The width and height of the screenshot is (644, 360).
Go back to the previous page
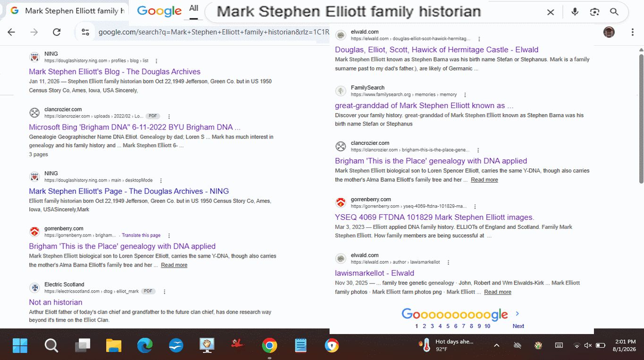tap(11, 32)
